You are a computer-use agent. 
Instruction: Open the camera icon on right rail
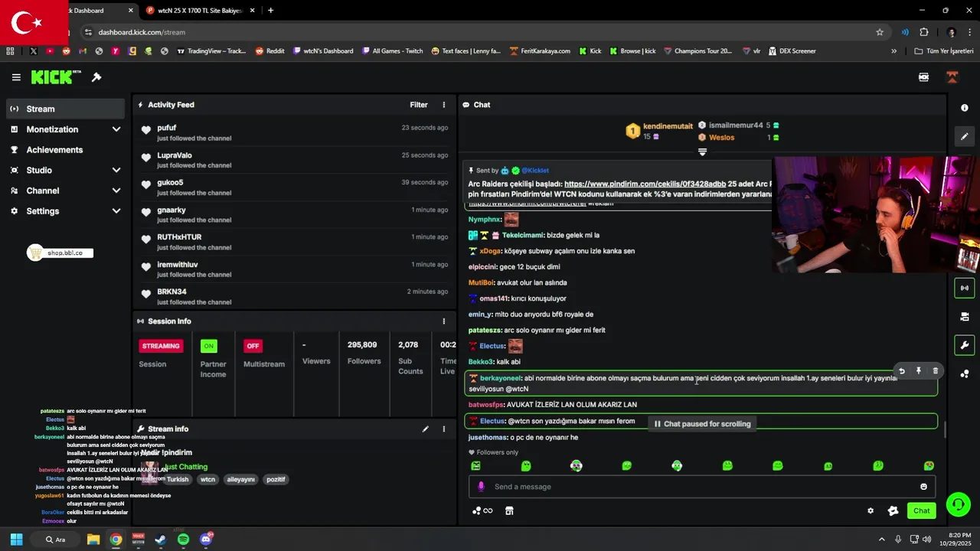(965, 316)
